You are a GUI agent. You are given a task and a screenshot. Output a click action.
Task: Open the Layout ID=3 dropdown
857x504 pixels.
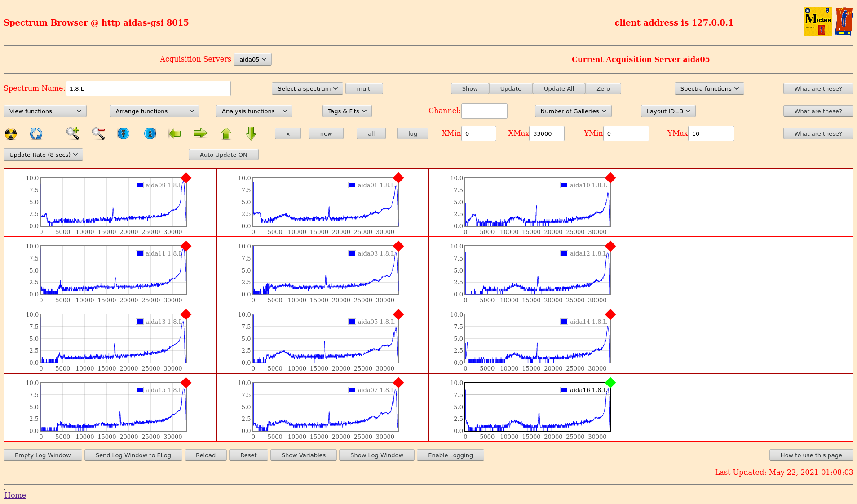pos(668,111)
